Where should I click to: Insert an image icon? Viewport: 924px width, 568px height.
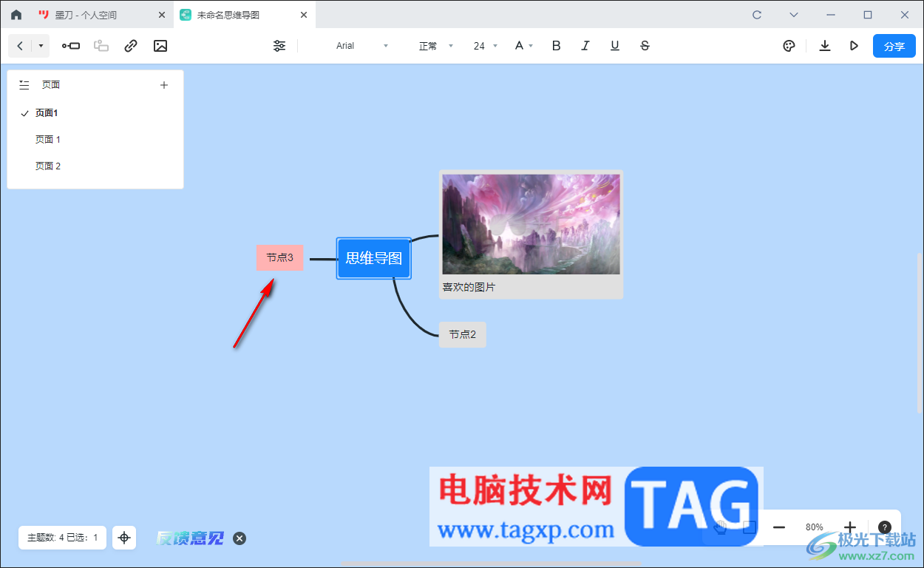(x=160, y=46)
